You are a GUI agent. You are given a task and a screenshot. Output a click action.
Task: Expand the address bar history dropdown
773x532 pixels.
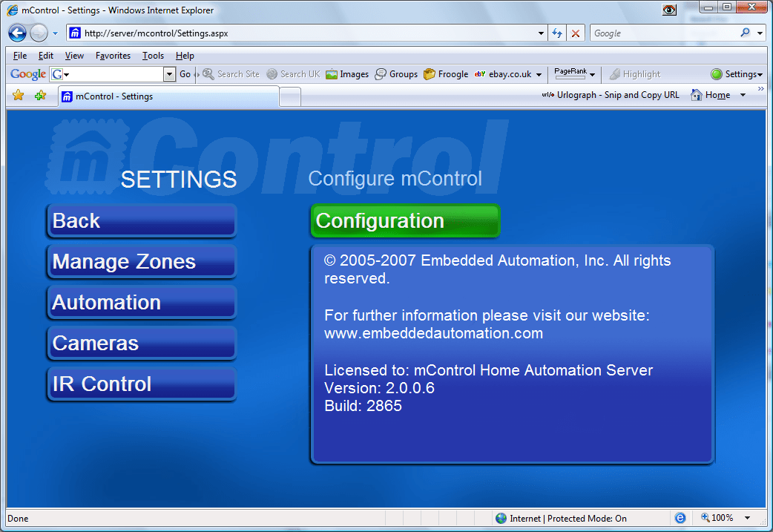point(541,33)
